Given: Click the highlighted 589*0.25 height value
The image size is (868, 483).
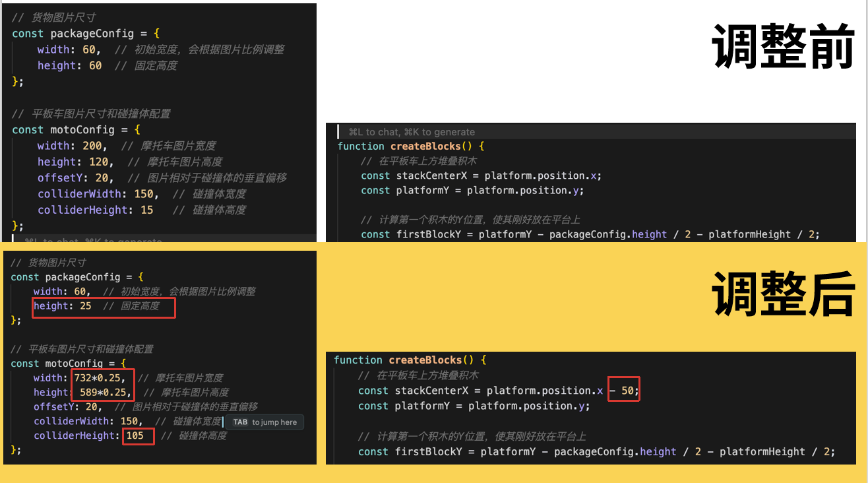Looking at the screenshot, I should 102,393.
